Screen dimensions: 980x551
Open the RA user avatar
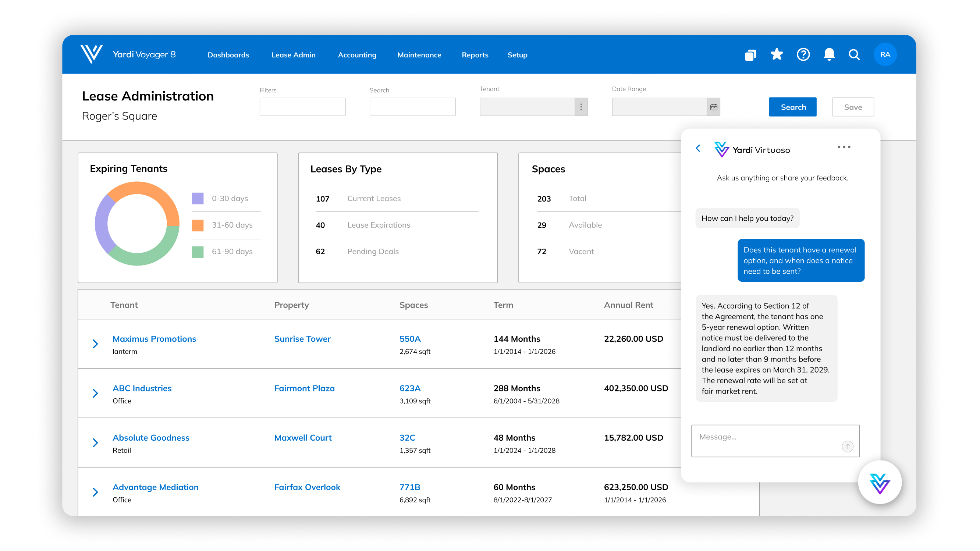[x=885, y=55]
